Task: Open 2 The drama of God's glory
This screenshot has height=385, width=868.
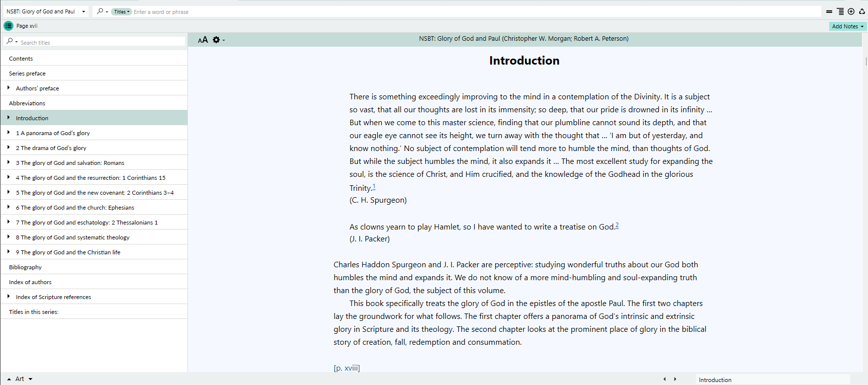Action: coord(94,148)
